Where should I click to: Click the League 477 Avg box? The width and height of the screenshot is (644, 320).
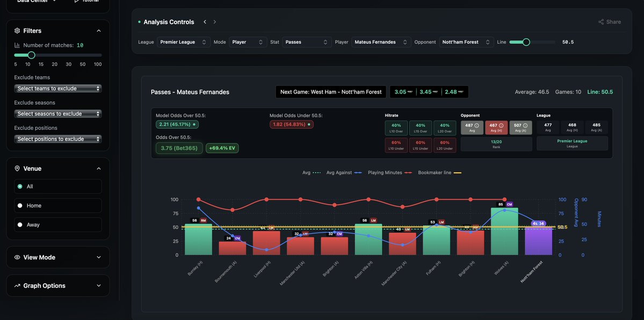[548, 128]
